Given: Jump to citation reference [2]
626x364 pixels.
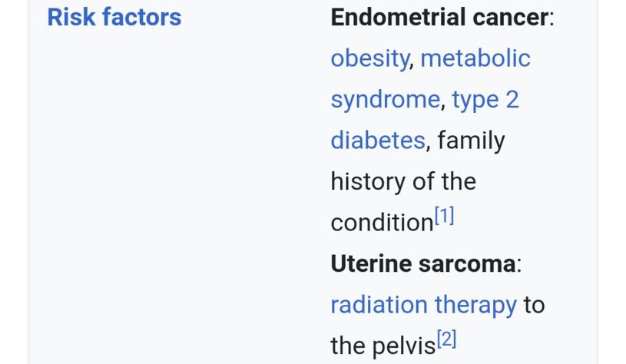Looking at the screenshot, I should pyautogui.click(x=447, y=339).
